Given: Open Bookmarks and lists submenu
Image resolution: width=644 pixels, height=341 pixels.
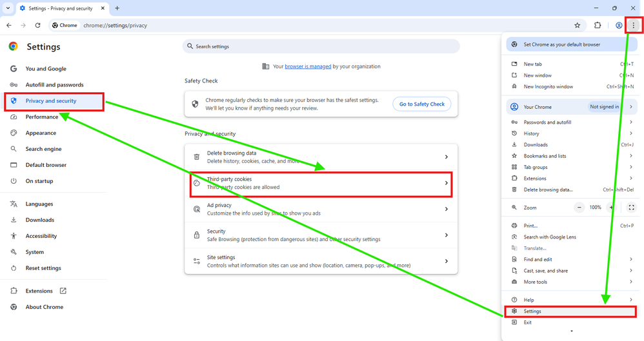Looking at the screenshot, I should point(572,156).
